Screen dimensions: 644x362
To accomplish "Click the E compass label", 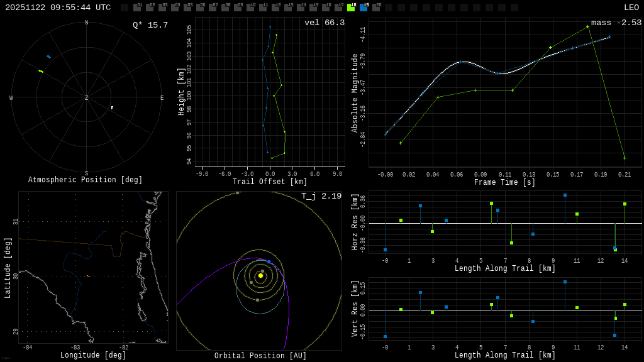I will [x=162, y=97].
